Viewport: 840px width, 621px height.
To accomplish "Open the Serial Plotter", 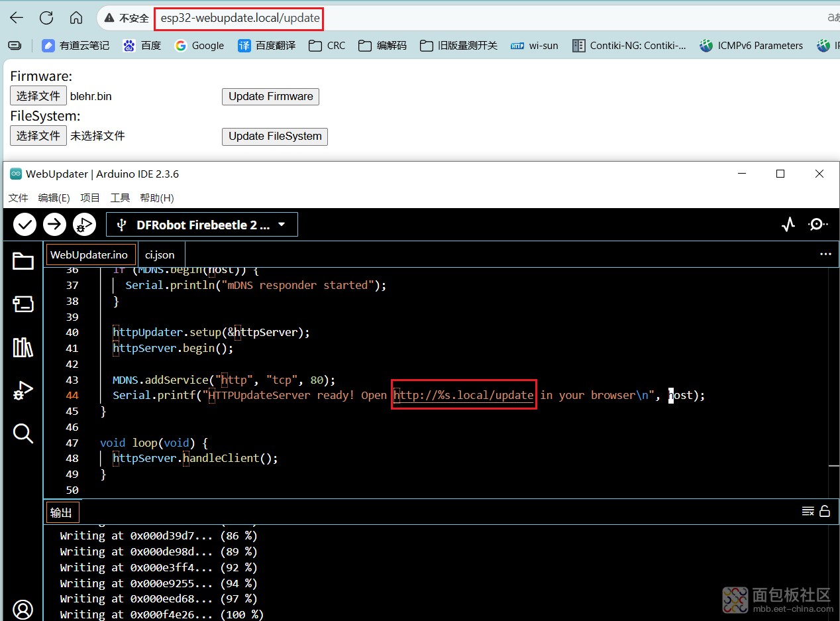I will click(788, 225).
